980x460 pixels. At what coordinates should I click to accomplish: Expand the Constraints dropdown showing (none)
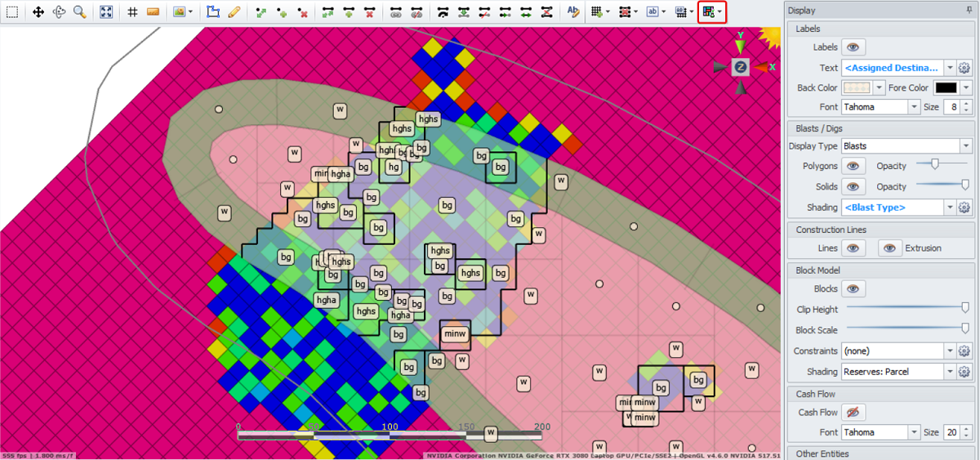(898, 351)
